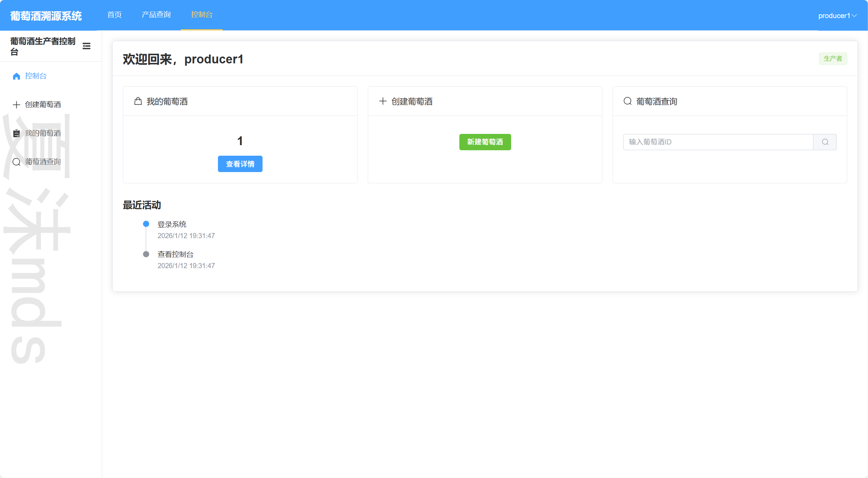Click the plus icon in 创建葡萄酒 card header
The image size is (868, 478).
click(383, 101)
